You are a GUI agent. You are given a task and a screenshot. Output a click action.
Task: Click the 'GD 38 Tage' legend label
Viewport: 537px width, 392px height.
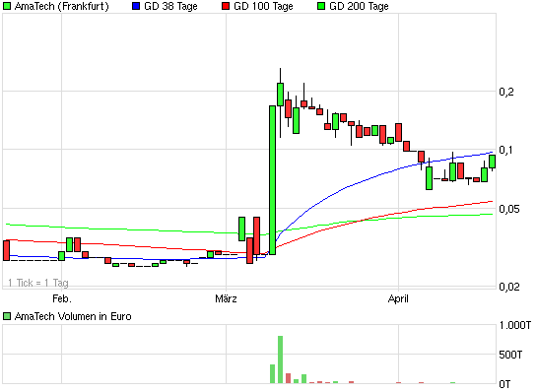point(170,6)
